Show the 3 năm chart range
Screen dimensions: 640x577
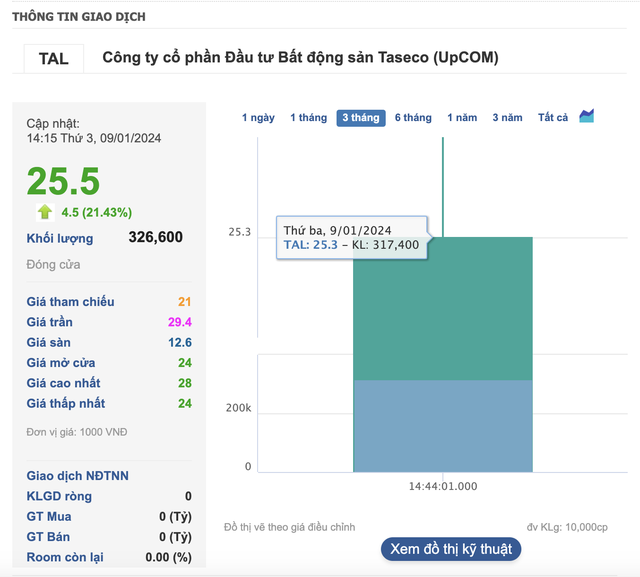(x=507, y=118)
